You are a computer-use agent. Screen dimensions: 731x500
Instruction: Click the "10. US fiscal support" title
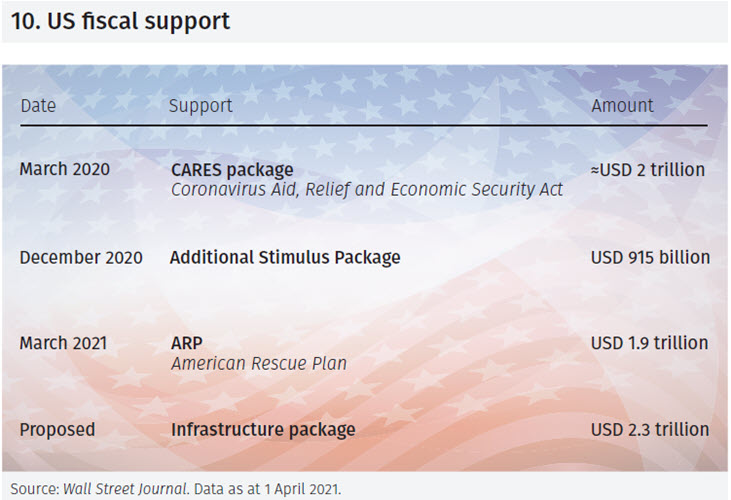(x=120, y=21)
